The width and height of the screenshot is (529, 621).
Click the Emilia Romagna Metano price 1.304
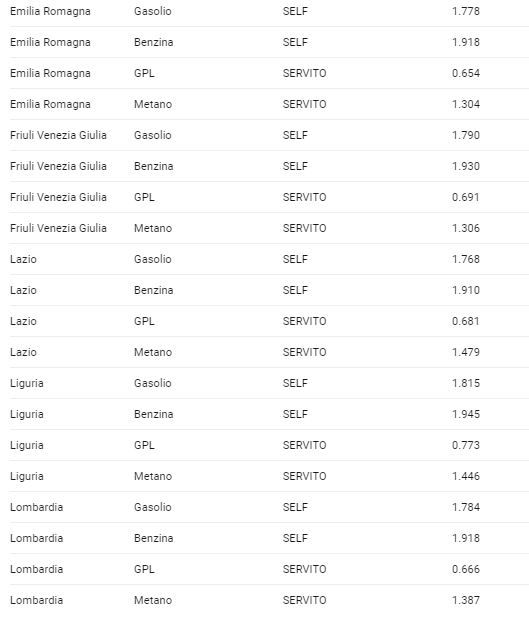466,104
